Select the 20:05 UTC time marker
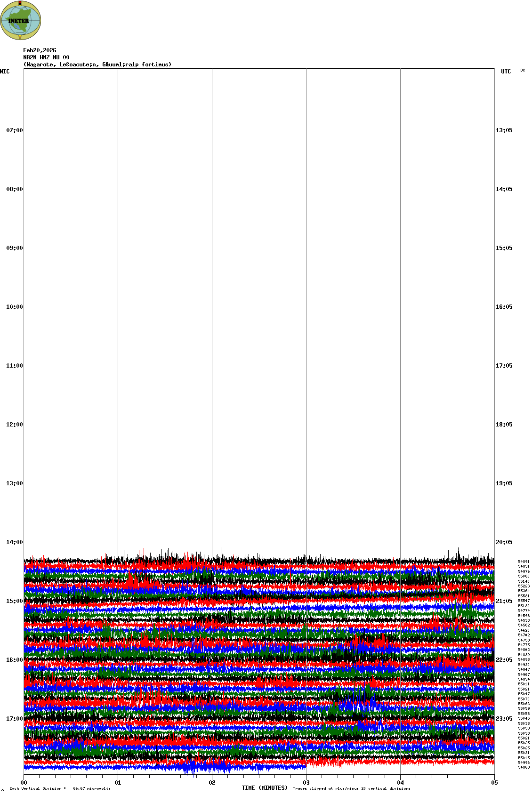 tap(504, 542)
